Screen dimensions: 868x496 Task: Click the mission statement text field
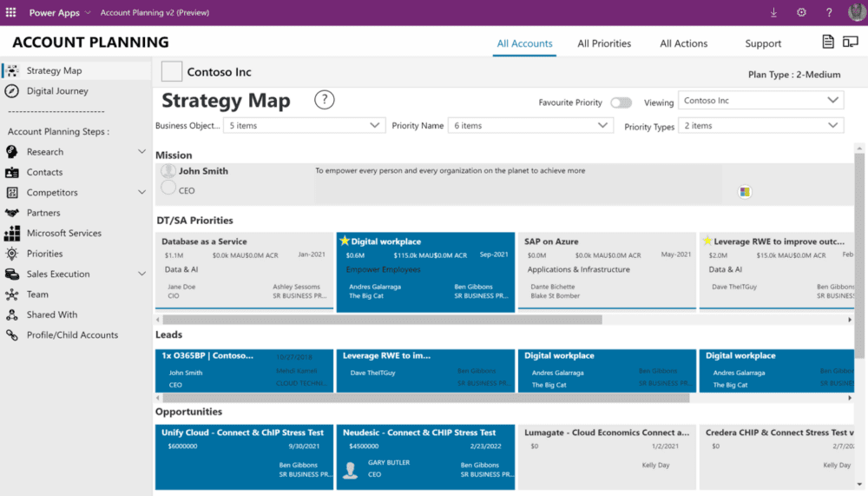pos(517,184)
